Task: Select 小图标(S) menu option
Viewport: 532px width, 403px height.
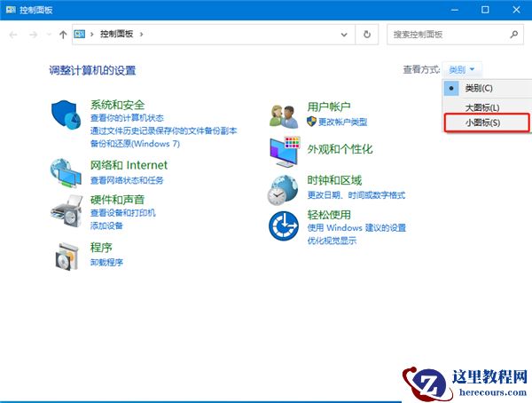Action: (x=487, y=122)
